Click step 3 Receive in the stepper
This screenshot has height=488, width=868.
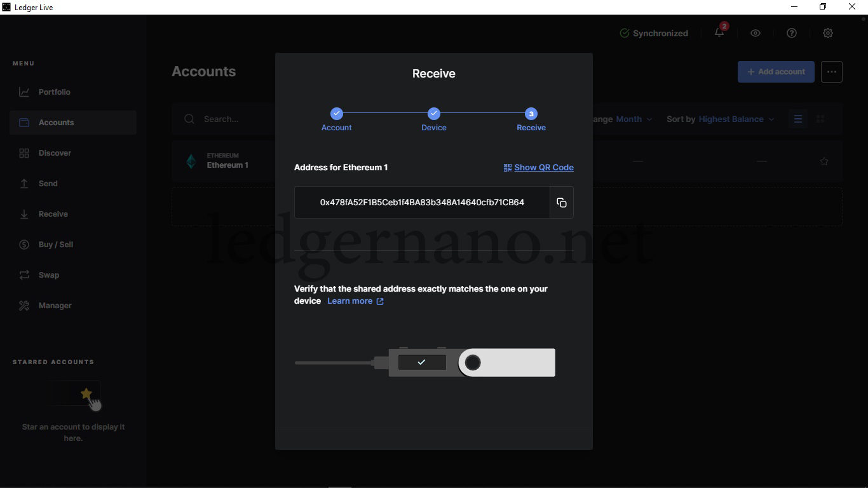(531, 114)
